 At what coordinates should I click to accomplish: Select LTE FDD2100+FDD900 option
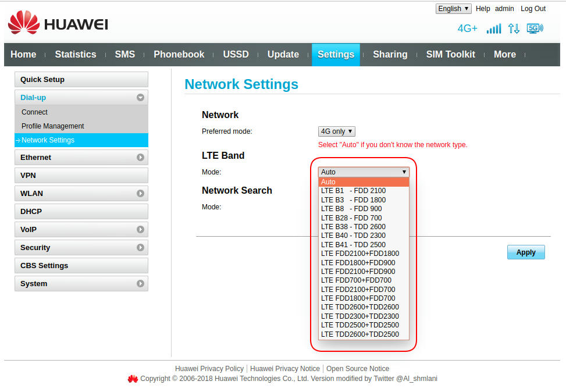[x=364, y=272]
